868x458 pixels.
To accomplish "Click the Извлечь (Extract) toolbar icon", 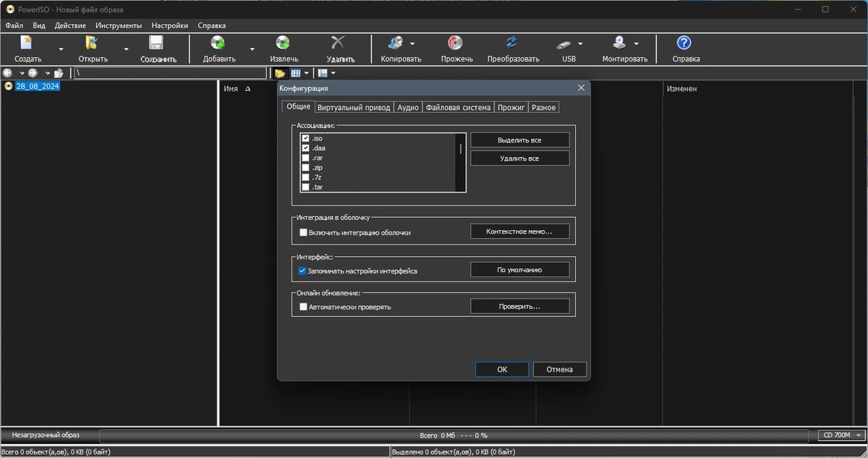I will (284, 43).
